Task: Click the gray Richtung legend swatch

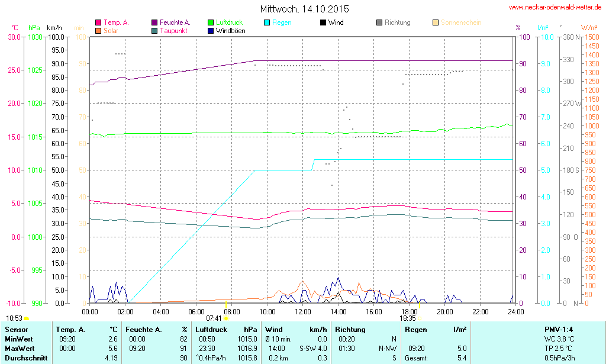Action: pos(379,23)
